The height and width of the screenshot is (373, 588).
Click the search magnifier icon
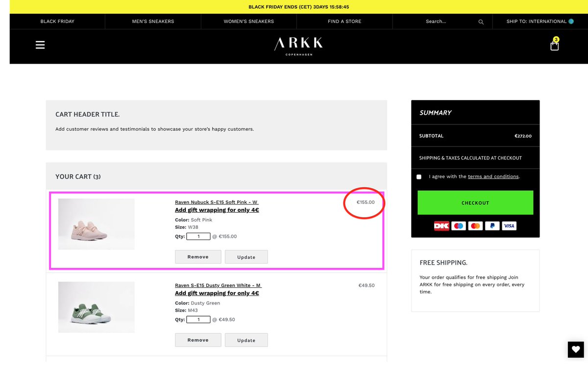[x=481, y=22]
